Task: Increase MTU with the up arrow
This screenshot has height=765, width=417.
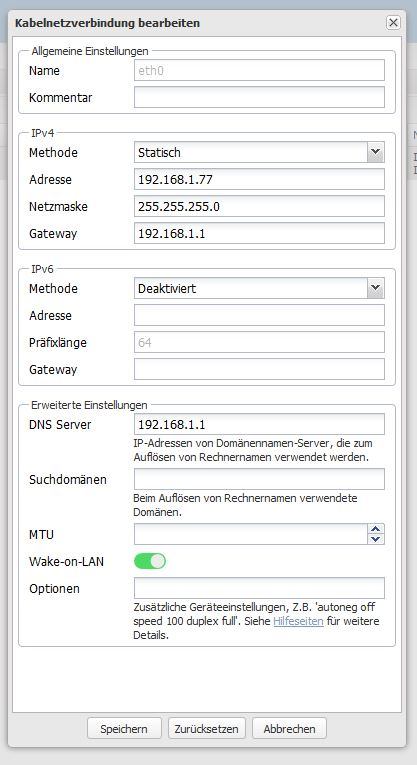Action: [375, 529]
